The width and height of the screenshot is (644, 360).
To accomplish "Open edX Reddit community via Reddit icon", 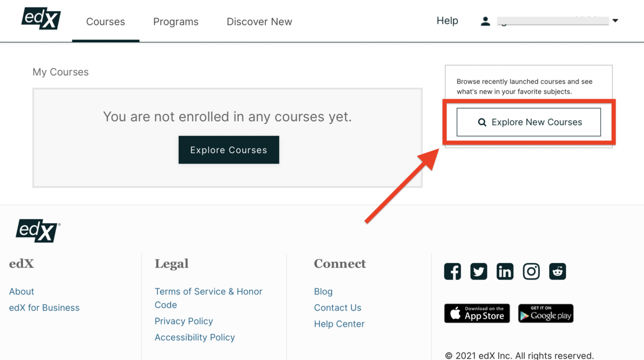I will point(558,271).
